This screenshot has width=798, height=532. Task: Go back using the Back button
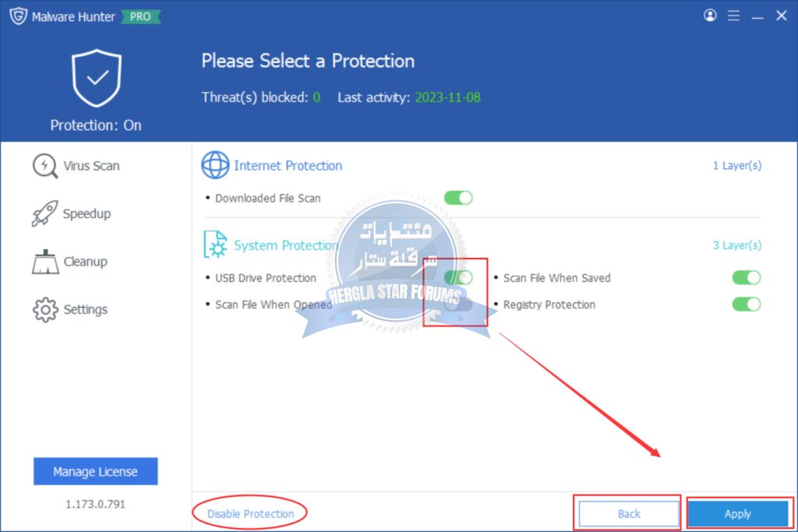pyautogui.click(x=628, y=513)
